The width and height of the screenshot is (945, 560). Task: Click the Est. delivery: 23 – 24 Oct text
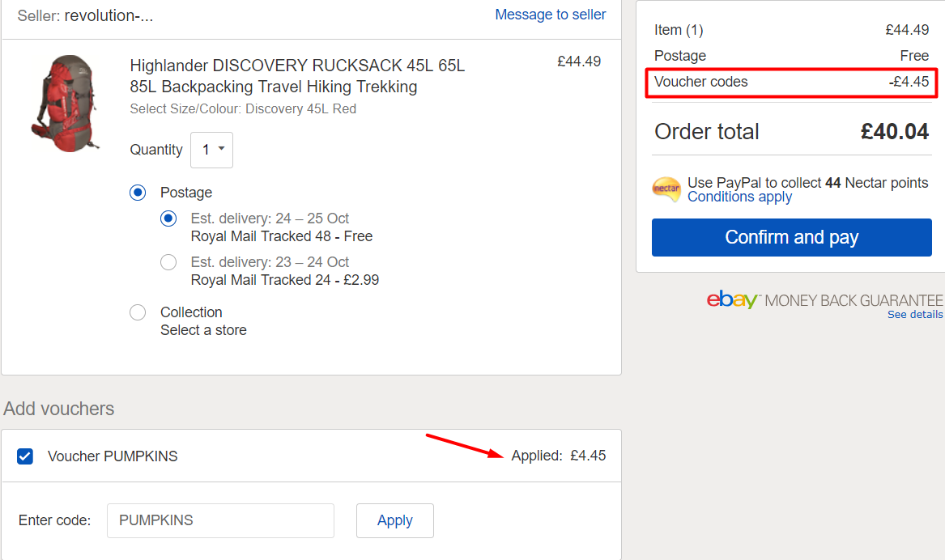pos(270,262)
